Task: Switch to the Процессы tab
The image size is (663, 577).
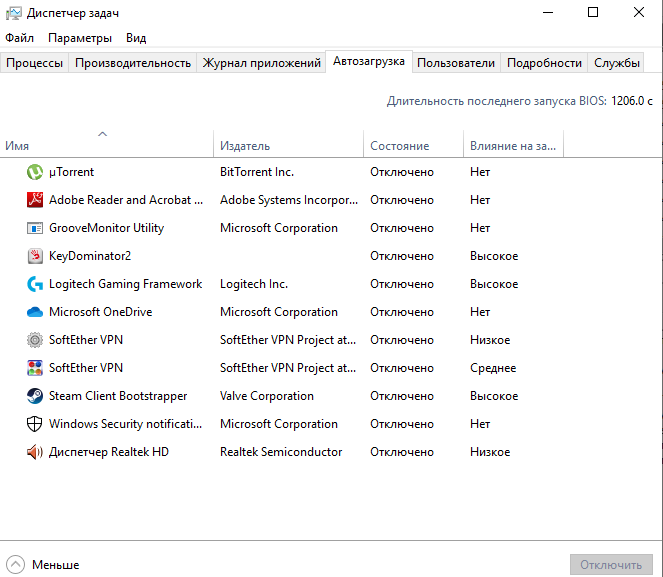Action: pos(34,63)
